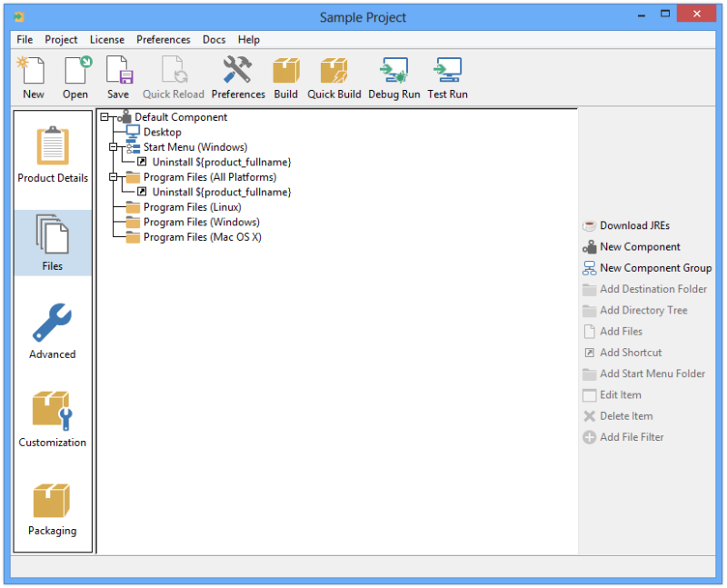
Task: Click the Delete Item X icon
Action: click(589, 416)
